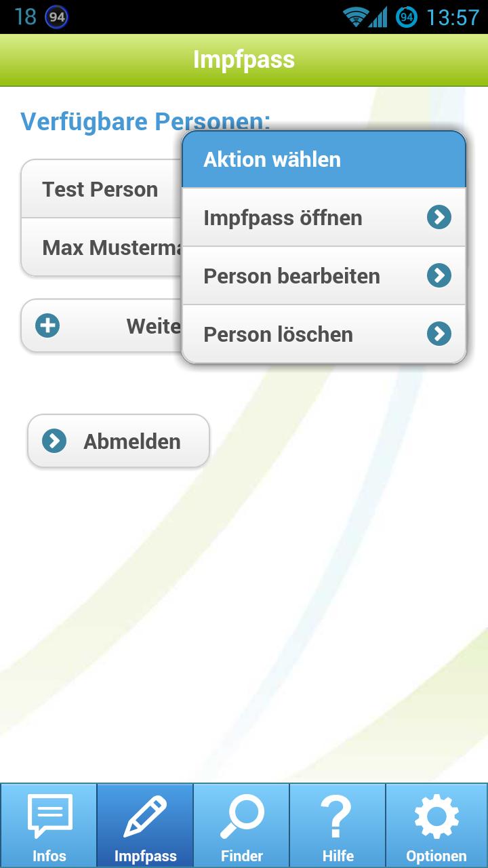Tap the battery indicator in status bar

point(407,17)
